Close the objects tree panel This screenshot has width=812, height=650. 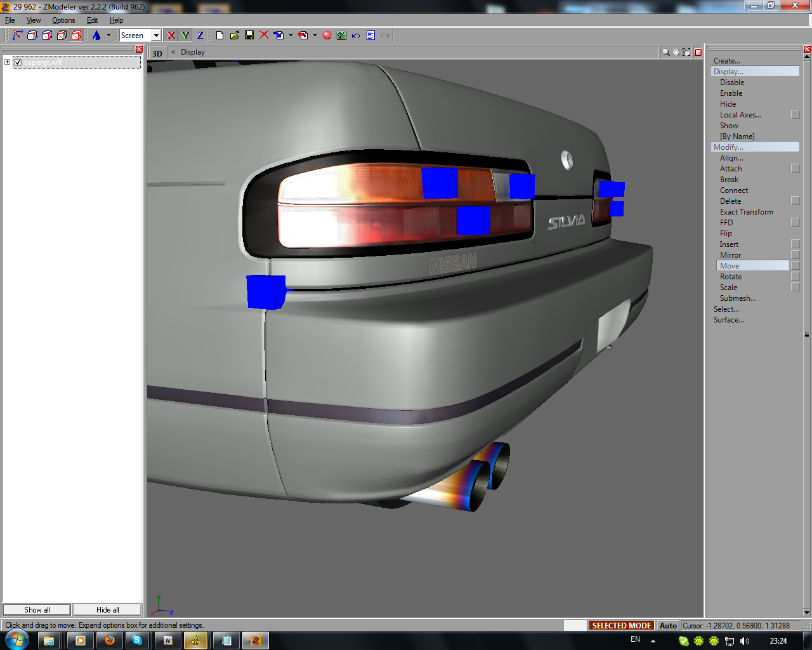click(139, 50)
